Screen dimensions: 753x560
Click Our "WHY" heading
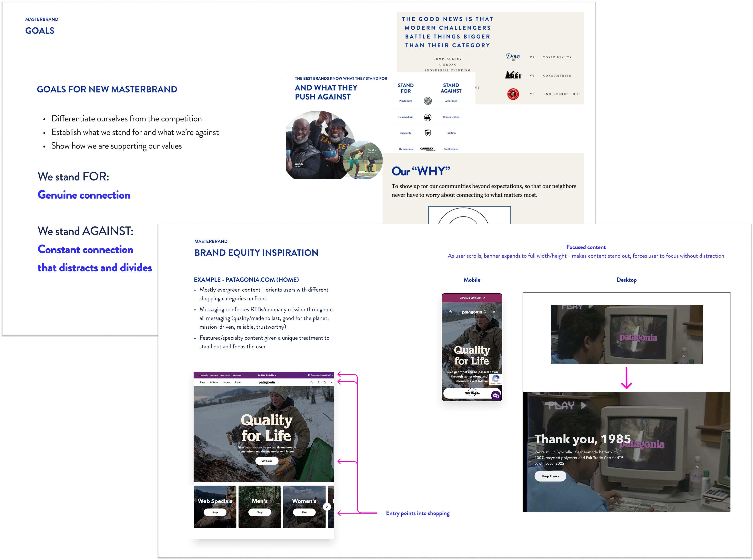click(x=421, y=171)
